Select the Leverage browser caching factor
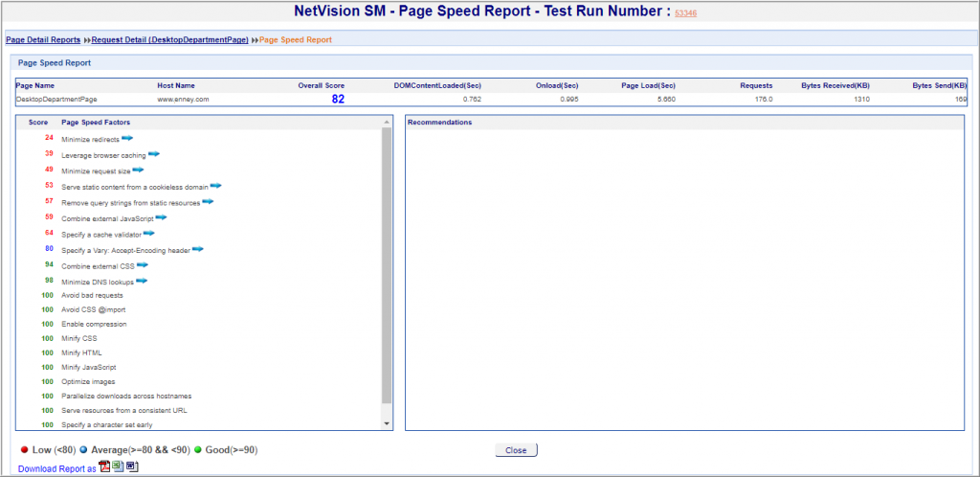The width and height of the screenshot is (980, 477). click(x=103, y=156)
